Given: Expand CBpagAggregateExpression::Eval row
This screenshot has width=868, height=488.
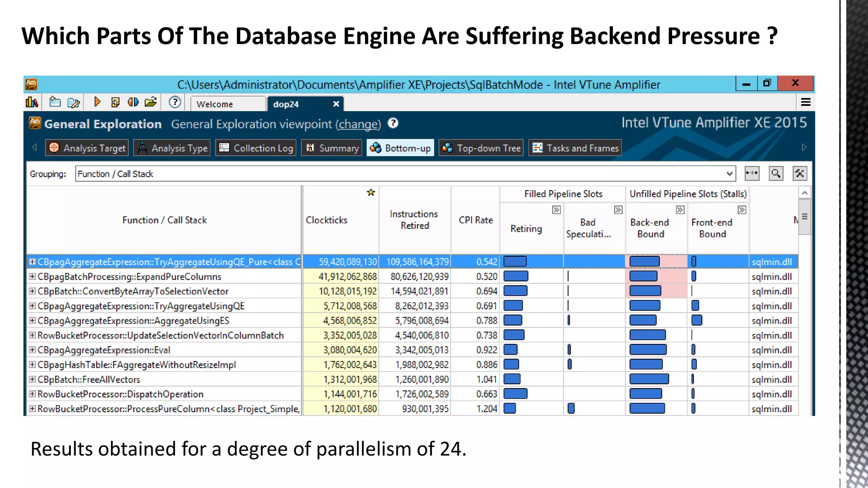Looking at the screenshot, I should pos(32,349).
